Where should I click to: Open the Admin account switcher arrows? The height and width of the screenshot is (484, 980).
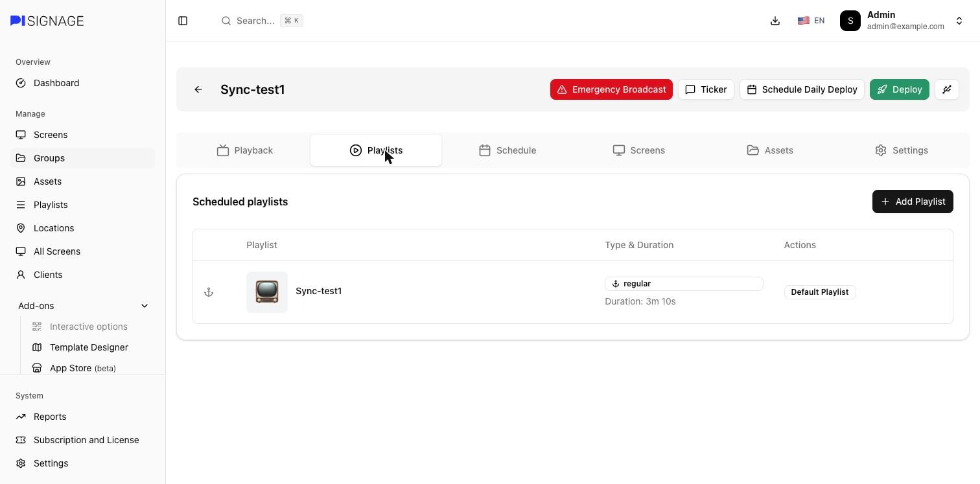[x=959, y=21]
